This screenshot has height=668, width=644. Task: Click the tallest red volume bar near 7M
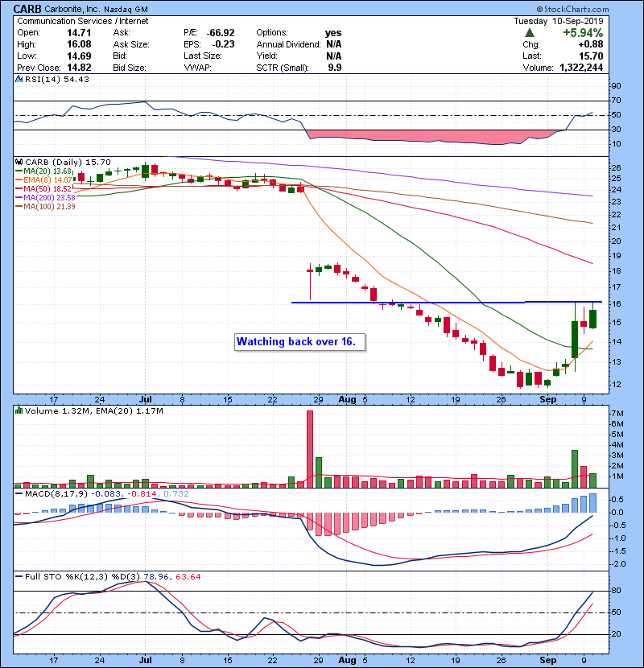tap(310, 449)
